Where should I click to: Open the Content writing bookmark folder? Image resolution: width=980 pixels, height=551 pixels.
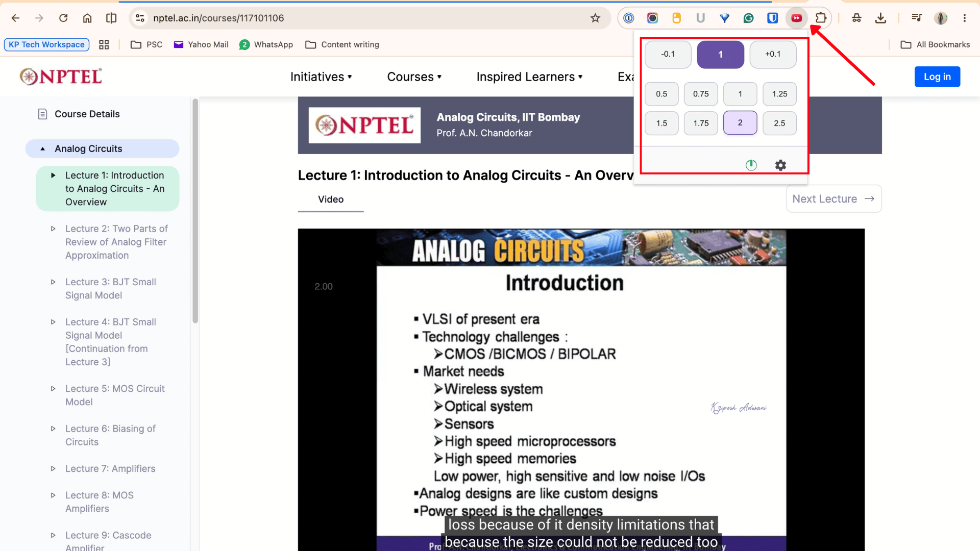[x=342, y=44]
